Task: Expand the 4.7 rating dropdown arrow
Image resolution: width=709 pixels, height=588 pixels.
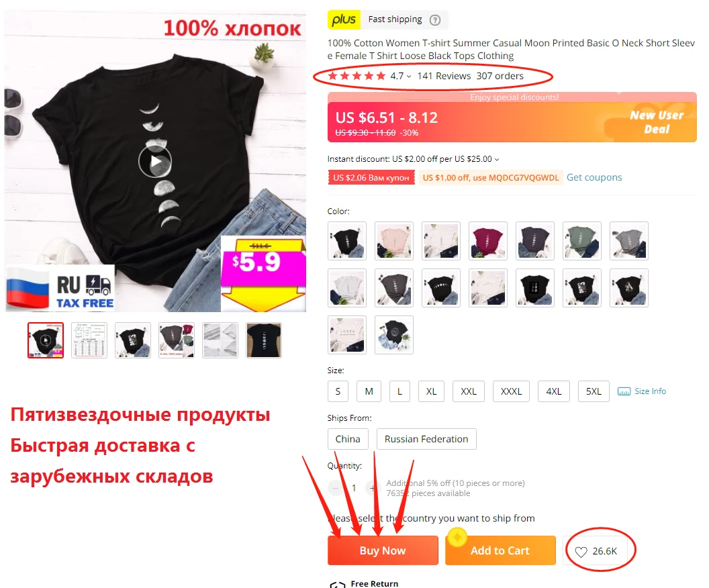Action: point(409,77)
